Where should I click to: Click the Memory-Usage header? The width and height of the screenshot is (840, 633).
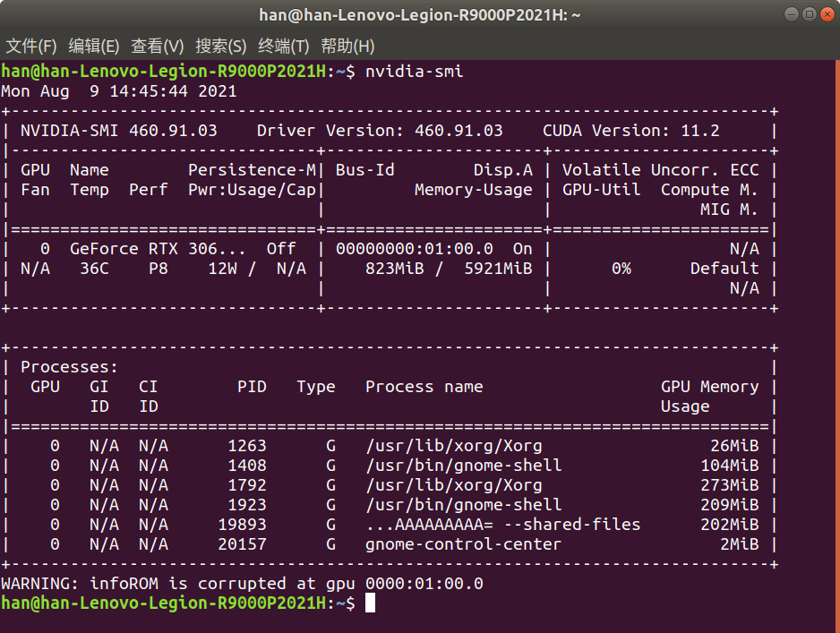coord(474,190)
